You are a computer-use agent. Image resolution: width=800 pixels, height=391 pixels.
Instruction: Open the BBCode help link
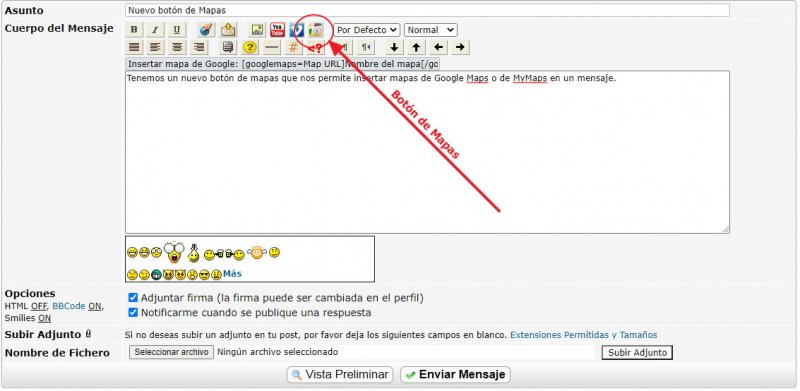click(69, 306)
